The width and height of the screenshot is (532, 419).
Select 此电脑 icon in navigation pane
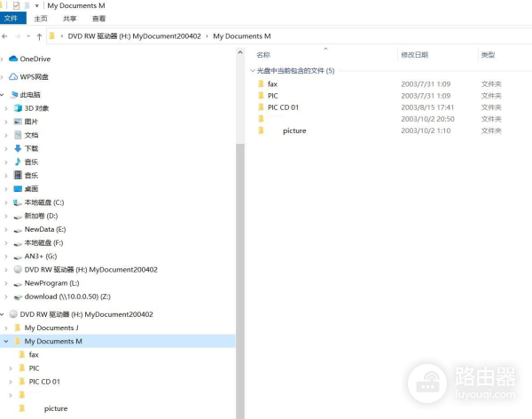pyautogui.click(x=14, y=94)
